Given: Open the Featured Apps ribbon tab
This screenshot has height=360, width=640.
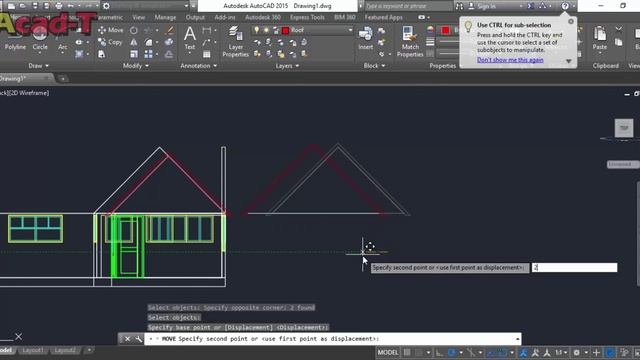Looking at the screenshot, I should pos(383,17).
